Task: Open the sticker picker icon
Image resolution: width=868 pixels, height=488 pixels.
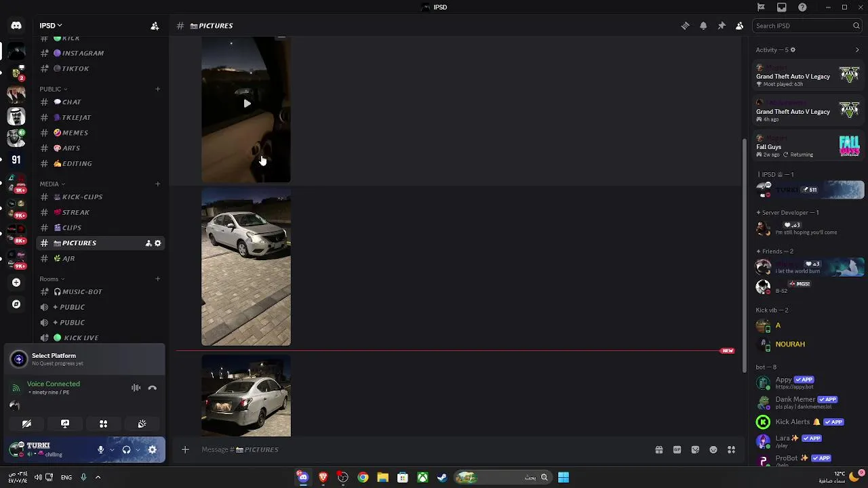Action: pos(695,449)
